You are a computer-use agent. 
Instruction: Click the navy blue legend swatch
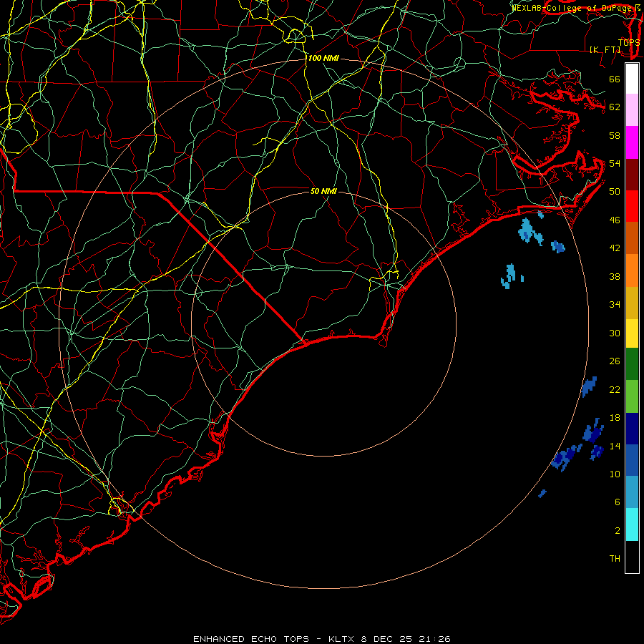pos(632,429)
